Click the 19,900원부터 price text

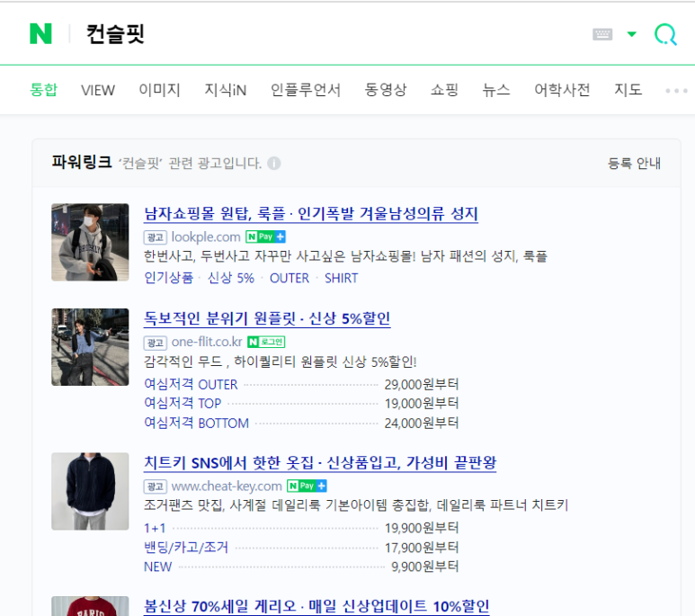(x=422, y=528)
